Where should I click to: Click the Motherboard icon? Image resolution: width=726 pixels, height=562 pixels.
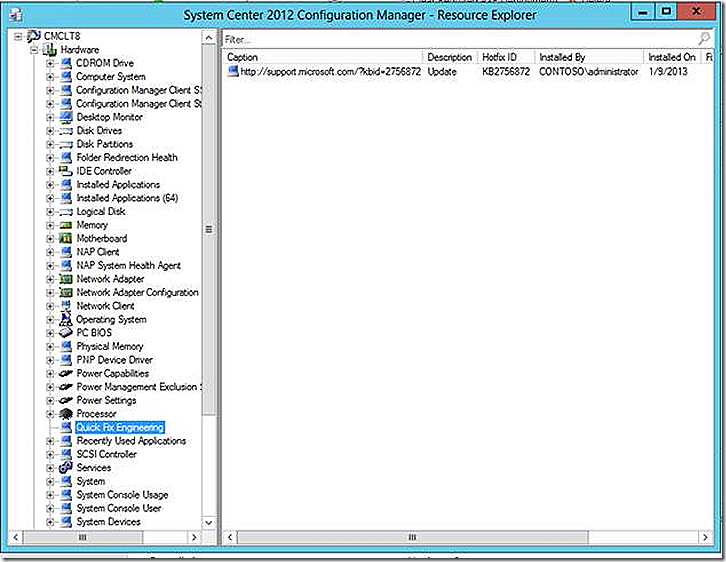coord(66,238)
